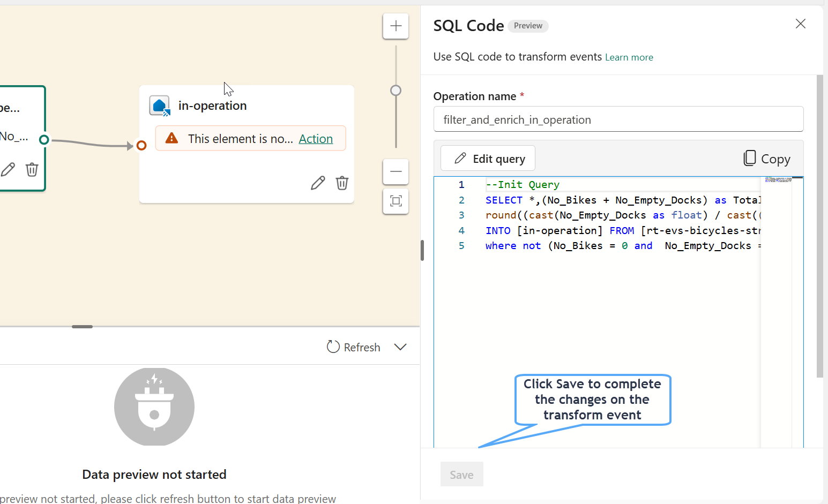This screenshot has width=828, height=504.
Task: Copy the SQL query code
Action: pyautogui.click(x=767, y=159)
